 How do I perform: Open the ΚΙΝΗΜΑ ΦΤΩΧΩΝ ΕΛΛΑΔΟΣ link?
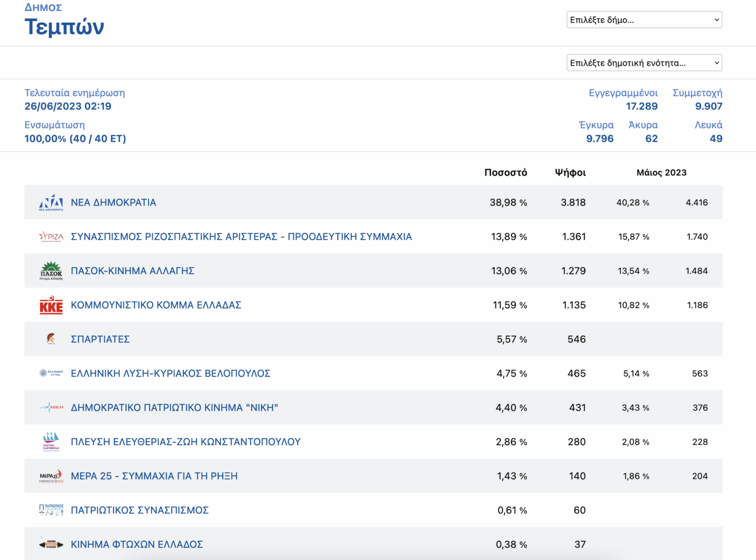[137, 545]
